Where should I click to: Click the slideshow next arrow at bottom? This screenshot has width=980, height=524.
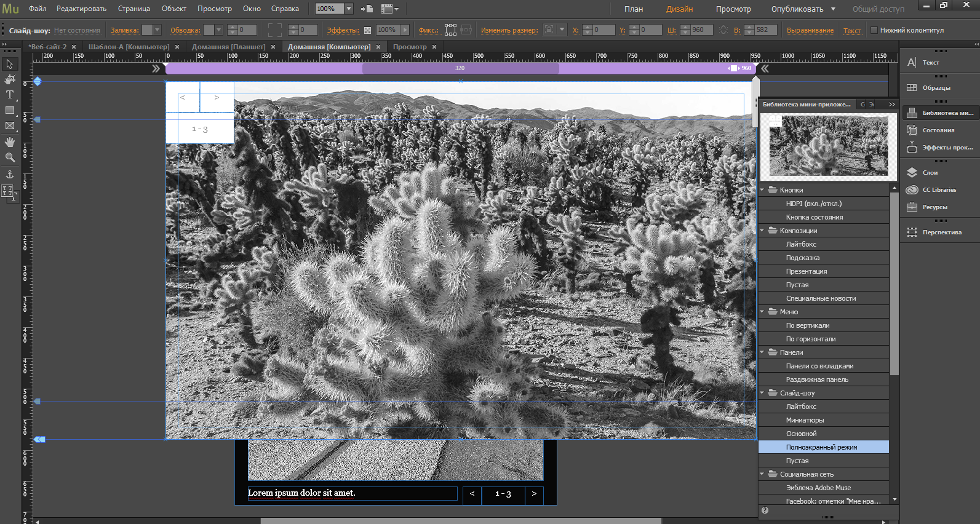pos(534,493)
